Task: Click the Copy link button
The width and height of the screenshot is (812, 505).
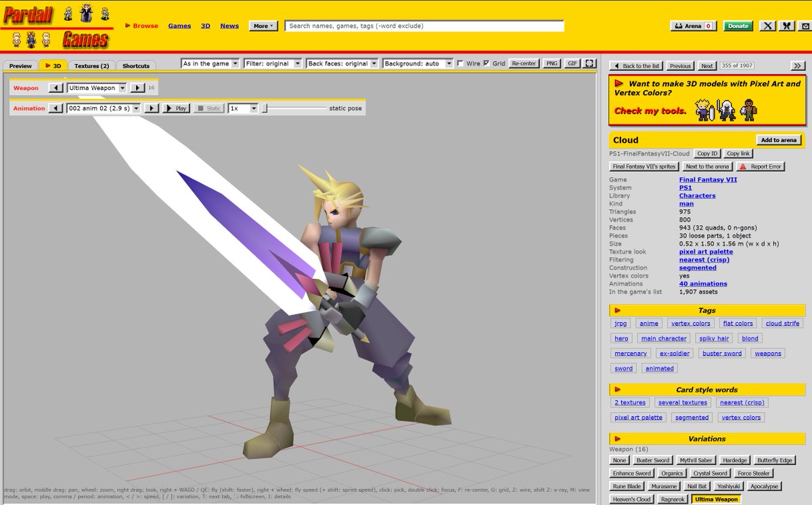Action: click(738, 154)
